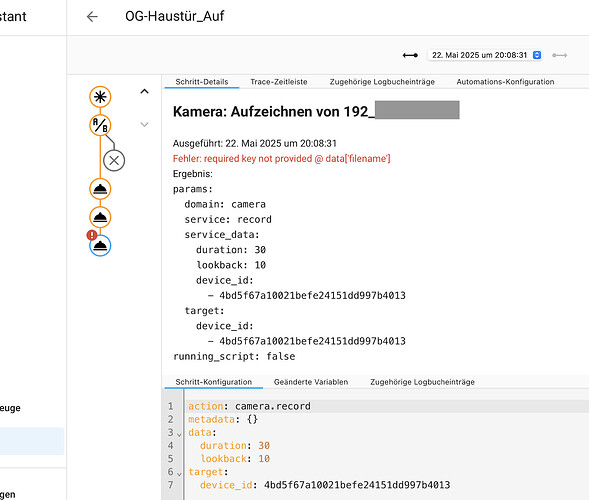Select the trigger node at top of trace graph
Viewport: 589px width, 500px height.
click(100, 97)
